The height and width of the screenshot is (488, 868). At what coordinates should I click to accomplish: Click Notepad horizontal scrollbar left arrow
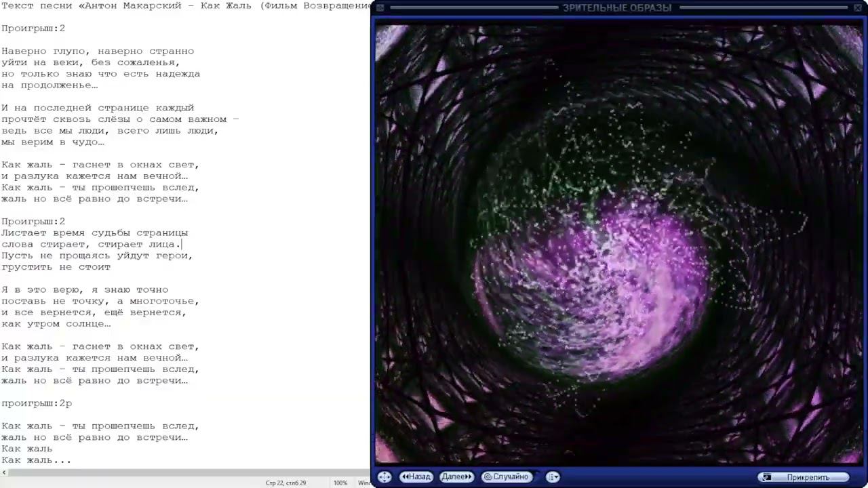pos(4,472)
